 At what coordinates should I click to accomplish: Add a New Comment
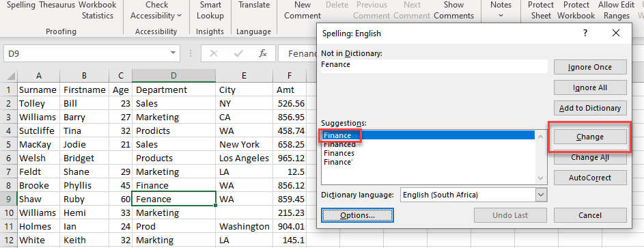[x=303, y=11]
